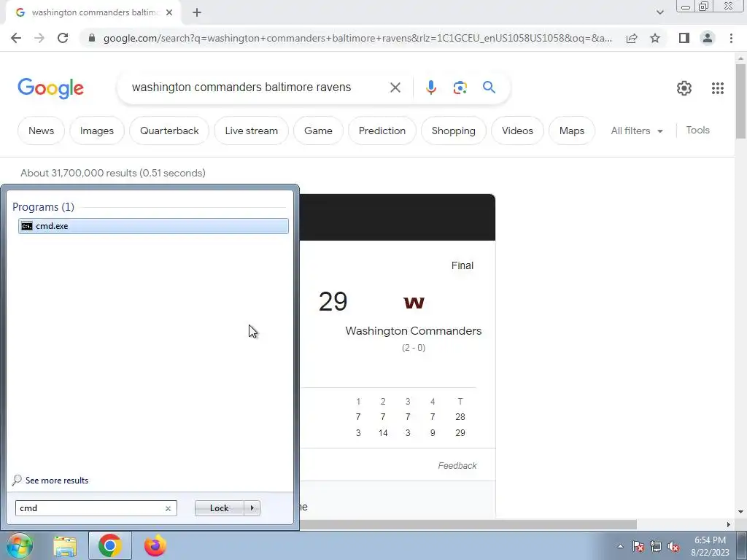Switch to the Images results filter

tap(97, 131)
